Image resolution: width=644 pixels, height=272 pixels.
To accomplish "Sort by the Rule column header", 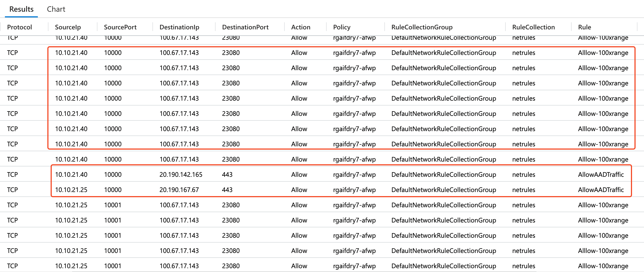I will coord(584,27).
